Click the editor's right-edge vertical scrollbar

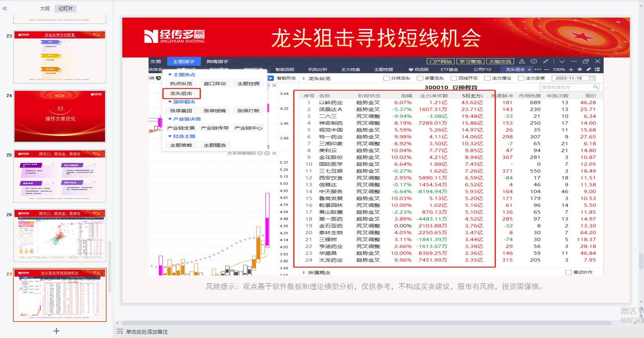point(641,261)
